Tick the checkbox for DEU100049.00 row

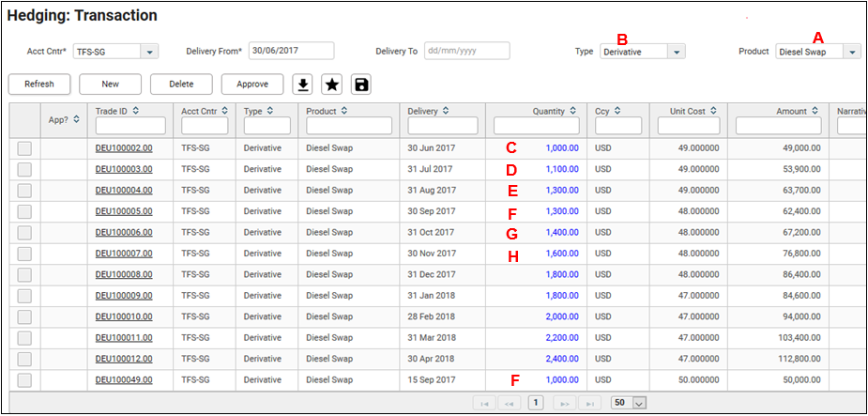(x=24, y=380)
